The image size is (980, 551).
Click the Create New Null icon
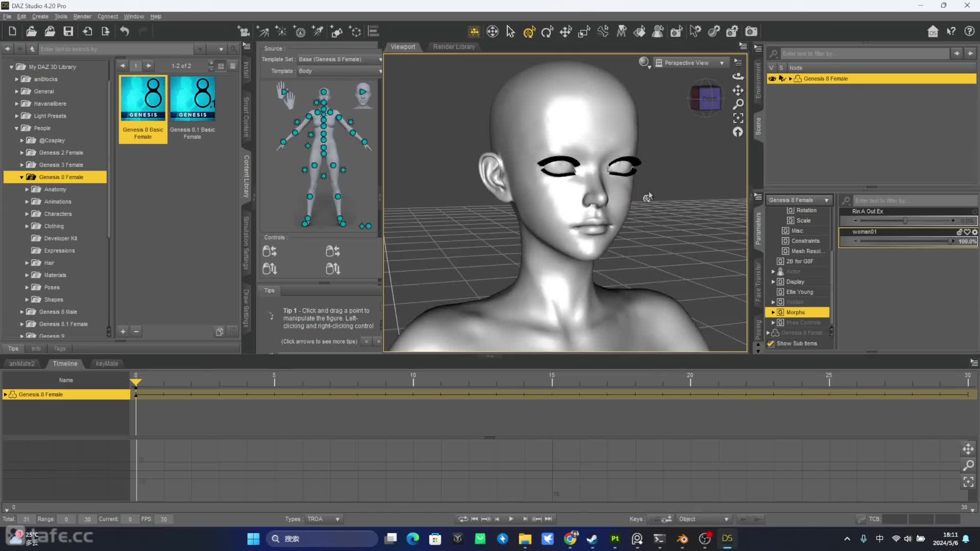pyautogui.click(x=356, y=32)
